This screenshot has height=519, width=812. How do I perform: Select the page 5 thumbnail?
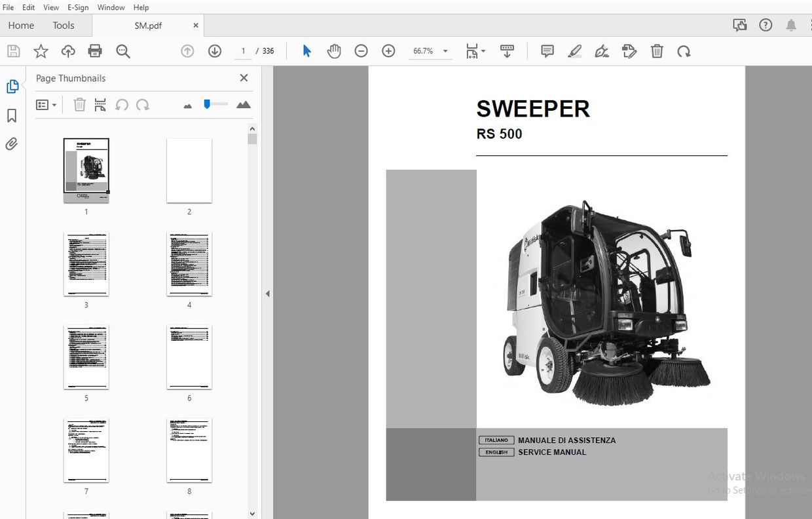point(86,356)
